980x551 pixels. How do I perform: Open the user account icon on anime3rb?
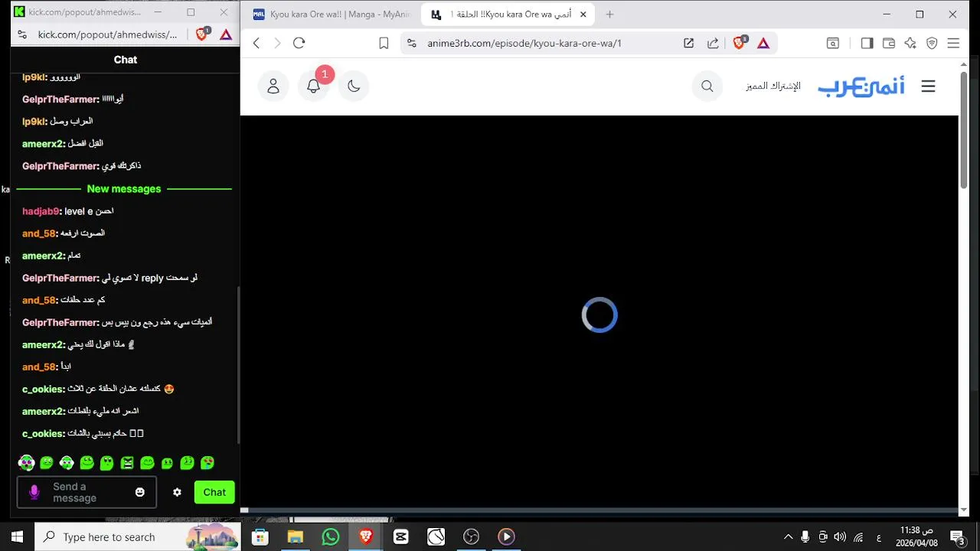[x=273, y=86]
